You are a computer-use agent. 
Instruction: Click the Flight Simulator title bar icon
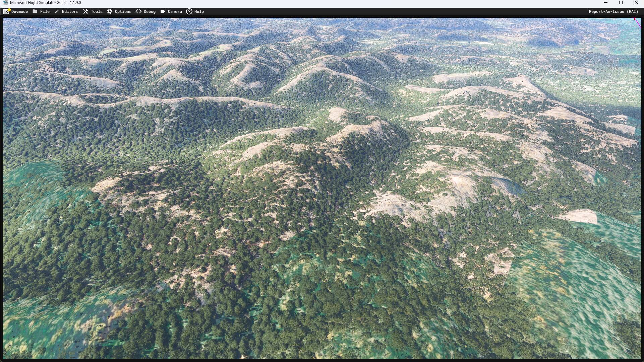click(5, 3)
